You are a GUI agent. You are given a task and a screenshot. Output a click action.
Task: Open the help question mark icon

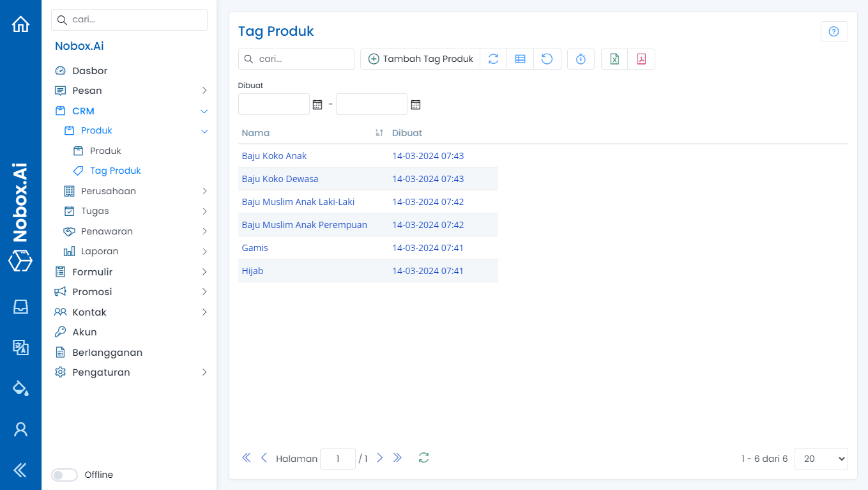coord(834,31)
